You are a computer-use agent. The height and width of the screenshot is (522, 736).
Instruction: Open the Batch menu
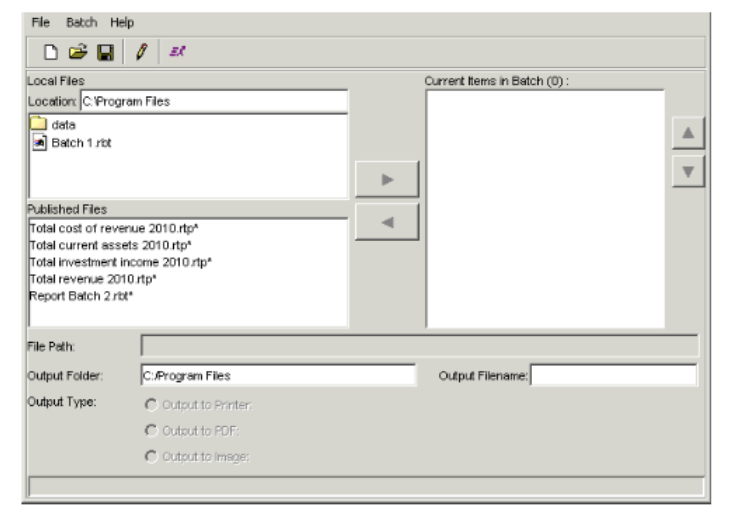[x=80, y=21]
